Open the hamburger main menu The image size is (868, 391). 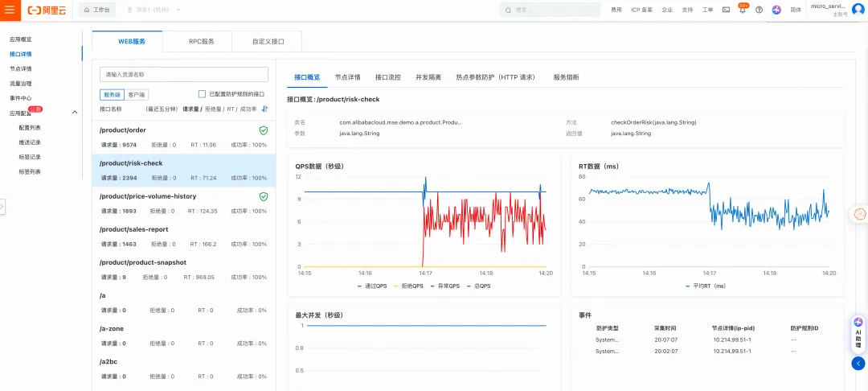[10, 10]
